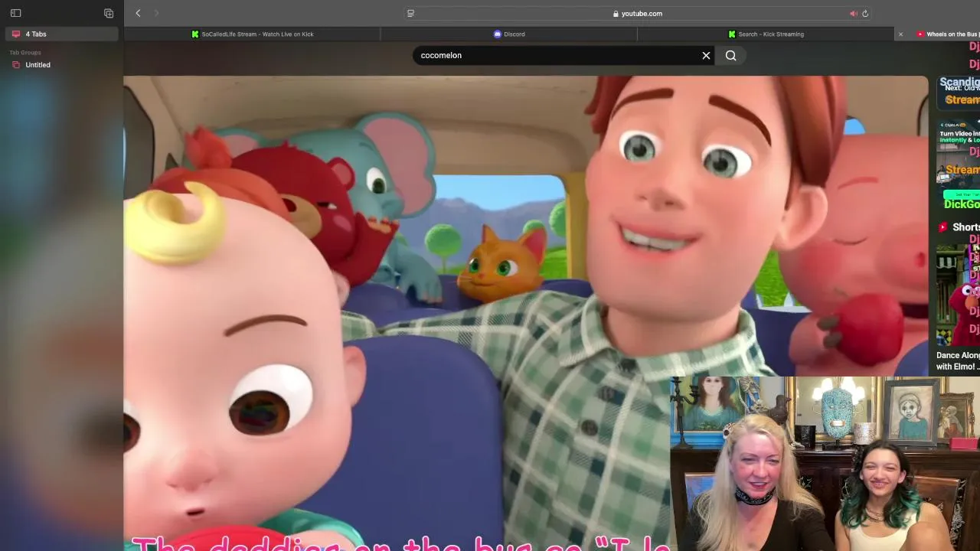Click the Tab Groups label
This screenshot has height=551, width=980.
(25, 52)
